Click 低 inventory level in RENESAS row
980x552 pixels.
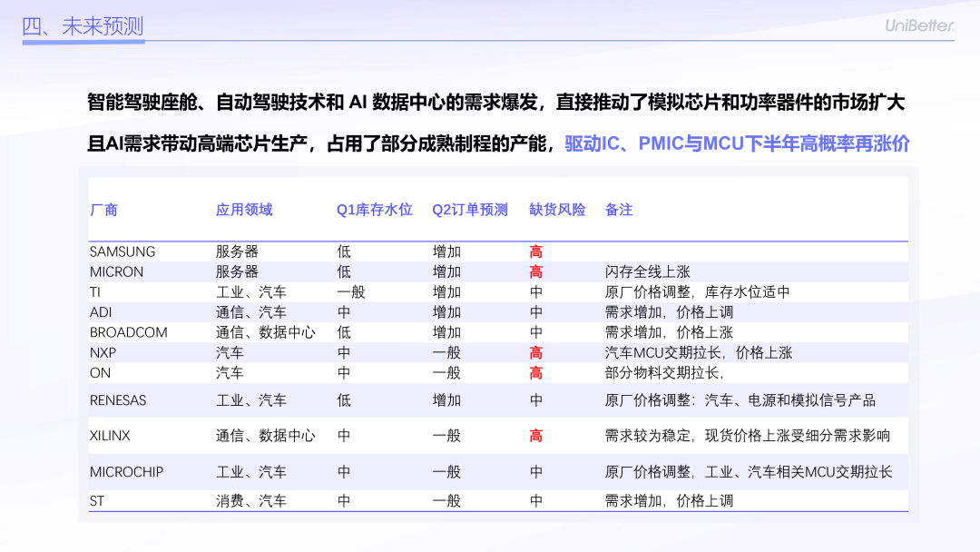coord(344,400)
